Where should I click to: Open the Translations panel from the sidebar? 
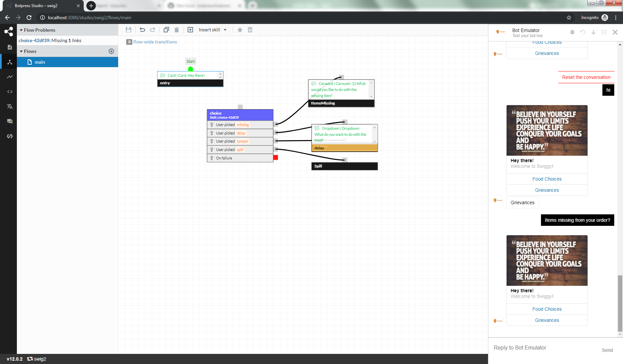[x=9, y=107]
